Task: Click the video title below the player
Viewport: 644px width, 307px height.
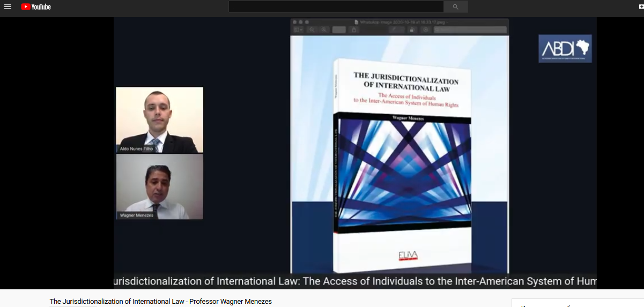Action: point(160,302)
